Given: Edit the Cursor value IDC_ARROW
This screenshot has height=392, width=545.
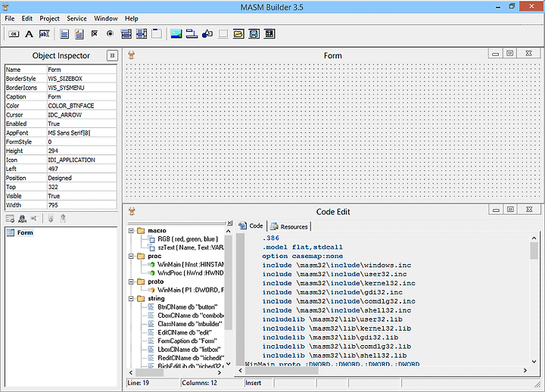Looking at the screenshot, I should [82, 115].
